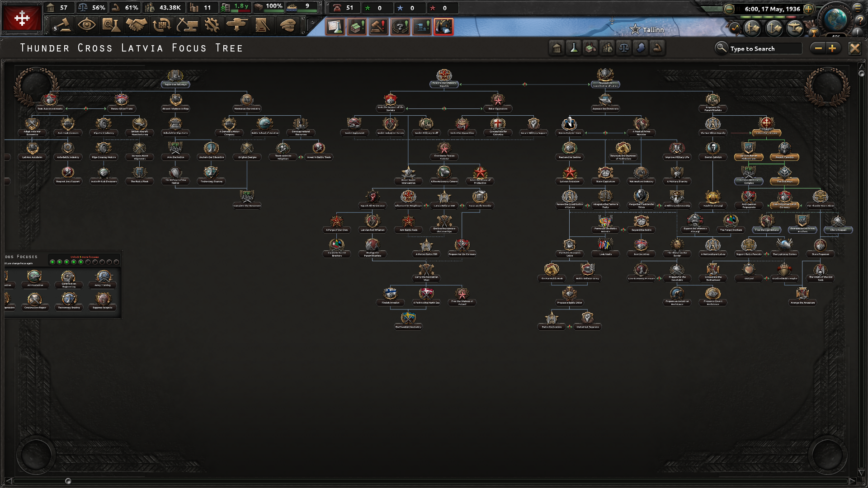
Task: Select the Rejoin the Railways focus
Action: [175, 78]
